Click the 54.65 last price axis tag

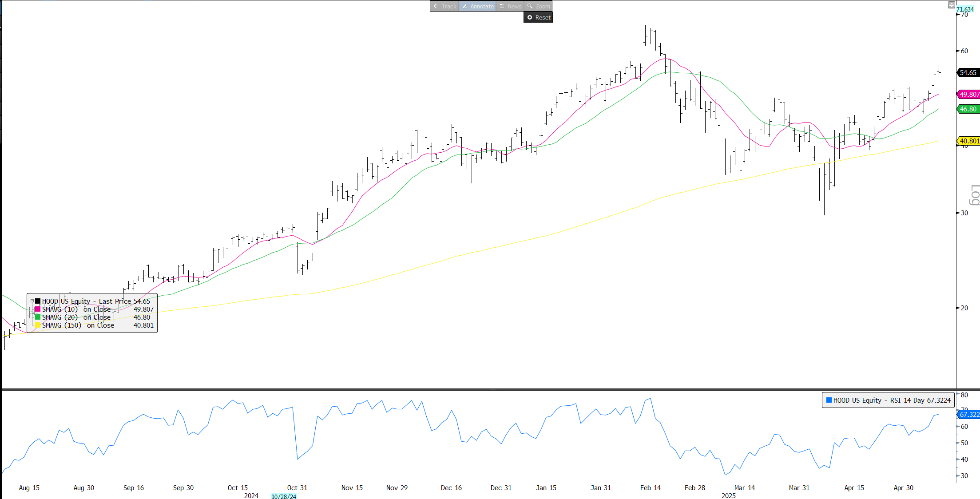[x=968, y=72]
